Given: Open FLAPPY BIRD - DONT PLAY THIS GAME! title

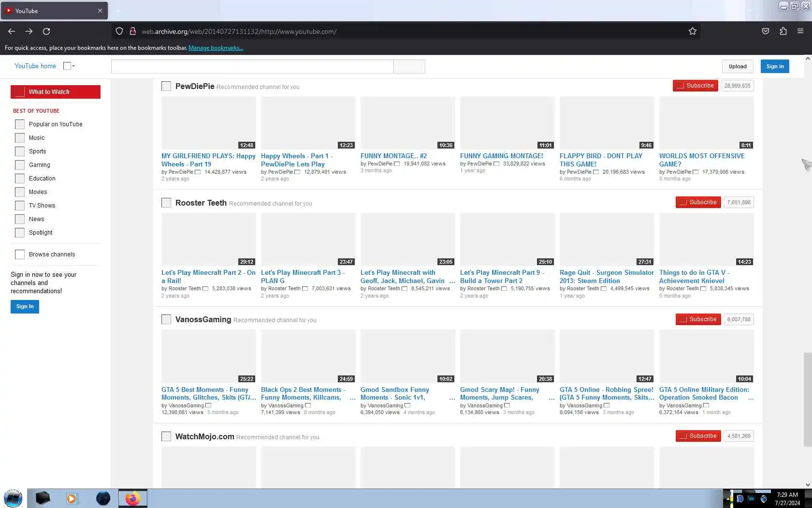Looking at the screenshot, I should 601,160.
